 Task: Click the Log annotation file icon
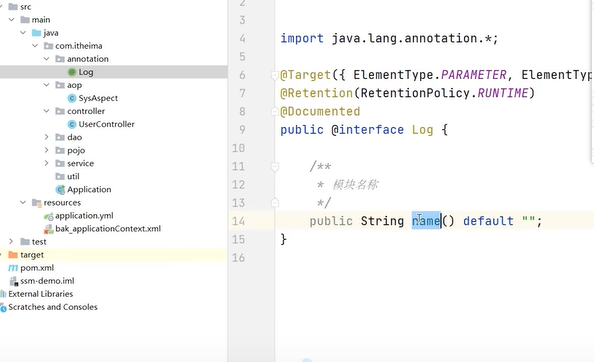coord(72,72)
